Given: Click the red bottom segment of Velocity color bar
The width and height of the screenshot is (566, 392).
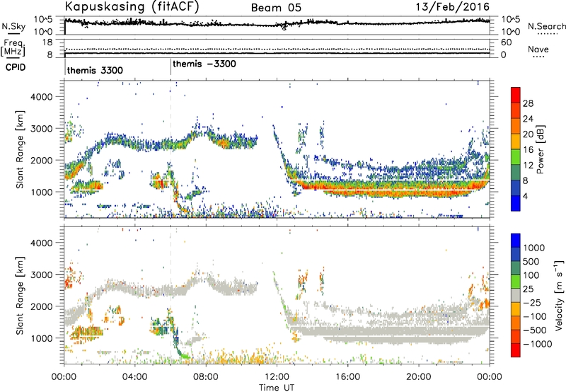Looking at the screenshot, I should [x=516, y=350].
